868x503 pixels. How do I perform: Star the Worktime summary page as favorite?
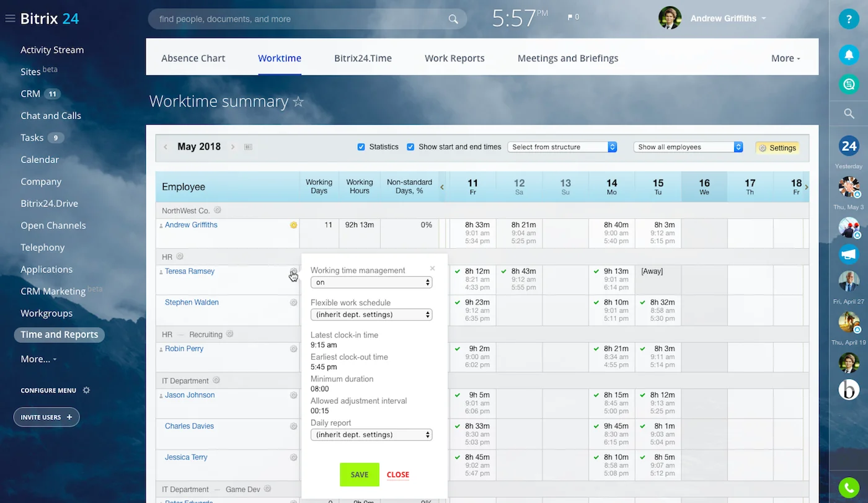298,102
